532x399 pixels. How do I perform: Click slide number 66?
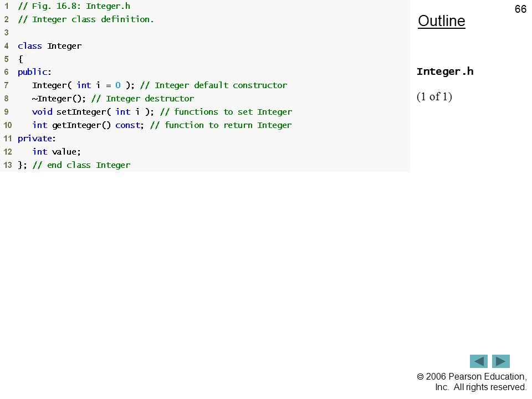[520, 9]
